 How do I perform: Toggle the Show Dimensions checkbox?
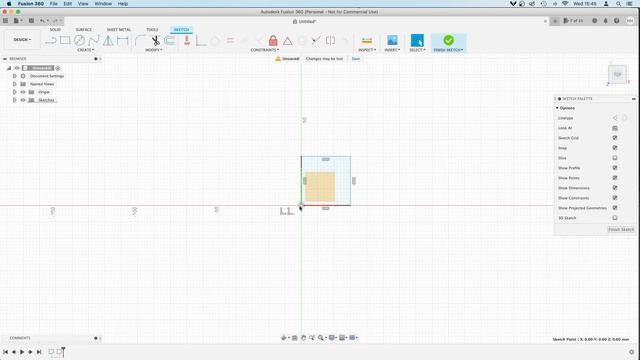tap(615, 188)
